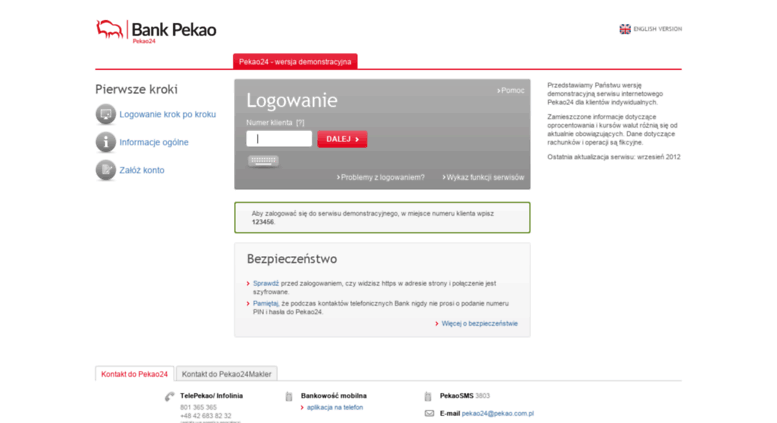The width and height of the screenshot is (777, 423).
Task: Click the Sprawdź security link
Action: coord(266,283)
